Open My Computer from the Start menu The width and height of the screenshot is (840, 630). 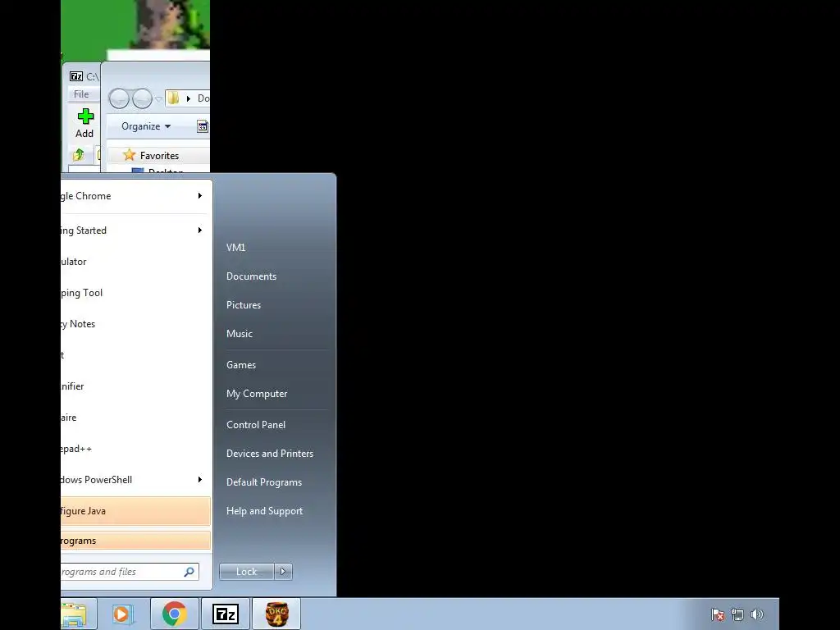tap(257, 394)
